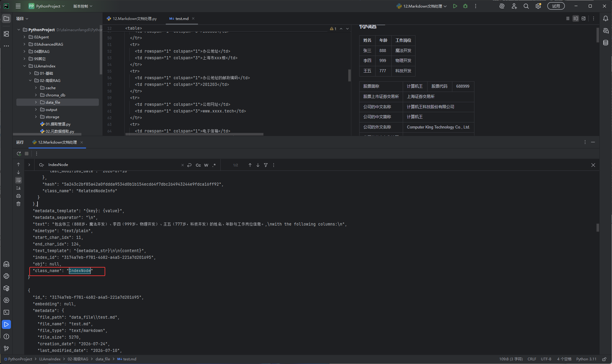This screenshot has width=612, height=364.
Task: Switch markdown view to editor and preview
Action: pyautogui.click(x=576, y=18)
